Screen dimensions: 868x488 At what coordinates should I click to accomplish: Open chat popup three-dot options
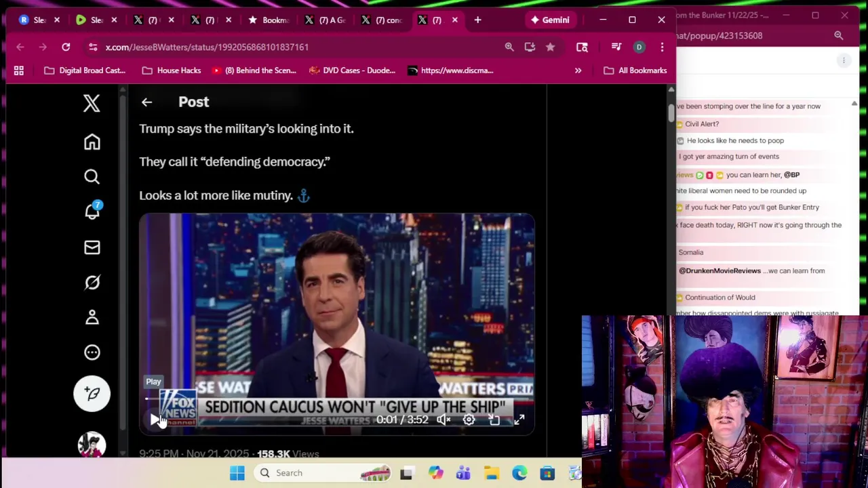(x=844, y=60)
